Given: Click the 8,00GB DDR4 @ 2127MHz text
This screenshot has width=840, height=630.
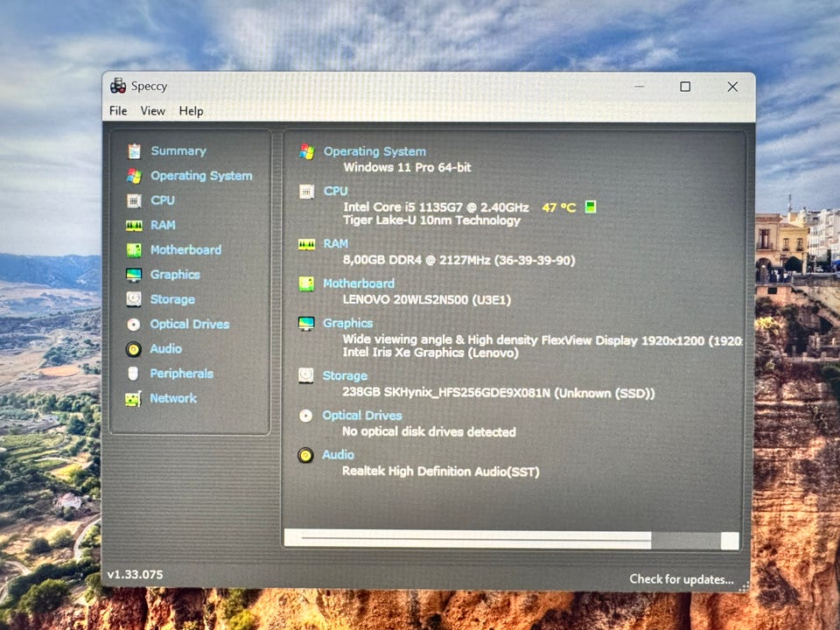Looking at the screenshot, I should tap(459, 261).
